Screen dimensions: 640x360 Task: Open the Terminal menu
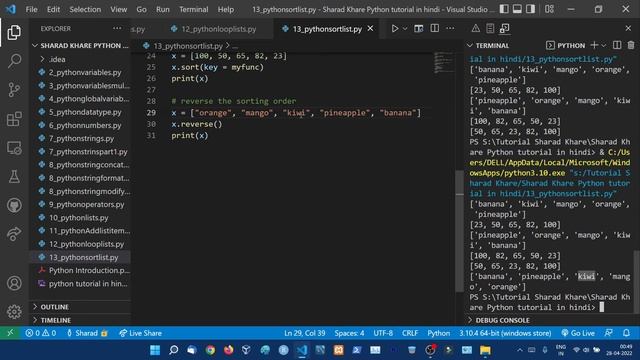click(x=193, y=9)
